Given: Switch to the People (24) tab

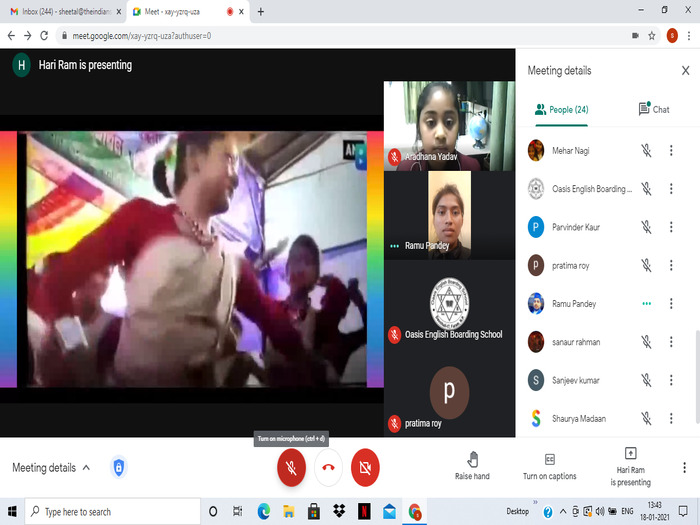Looking at the screenshot, I should point(562,109).
